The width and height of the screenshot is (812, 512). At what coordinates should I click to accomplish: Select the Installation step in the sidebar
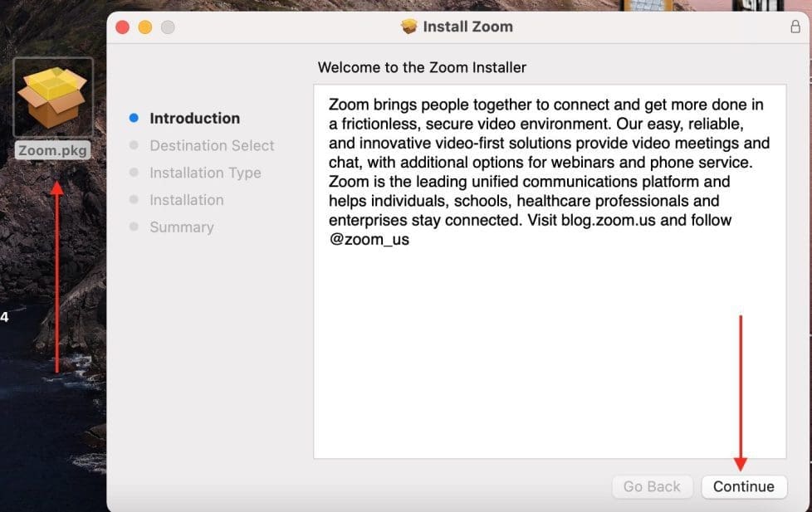click(x=186, y=200)
